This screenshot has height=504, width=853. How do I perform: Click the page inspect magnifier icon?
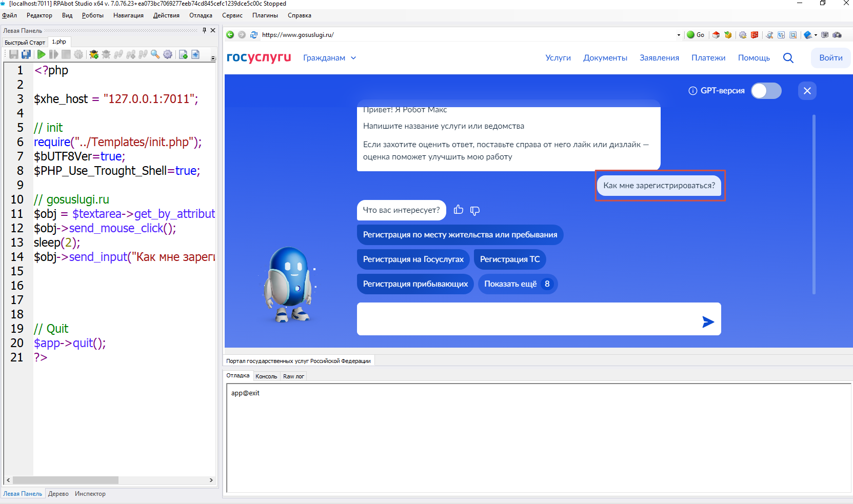pyautogui.click(x=793, y=35)
